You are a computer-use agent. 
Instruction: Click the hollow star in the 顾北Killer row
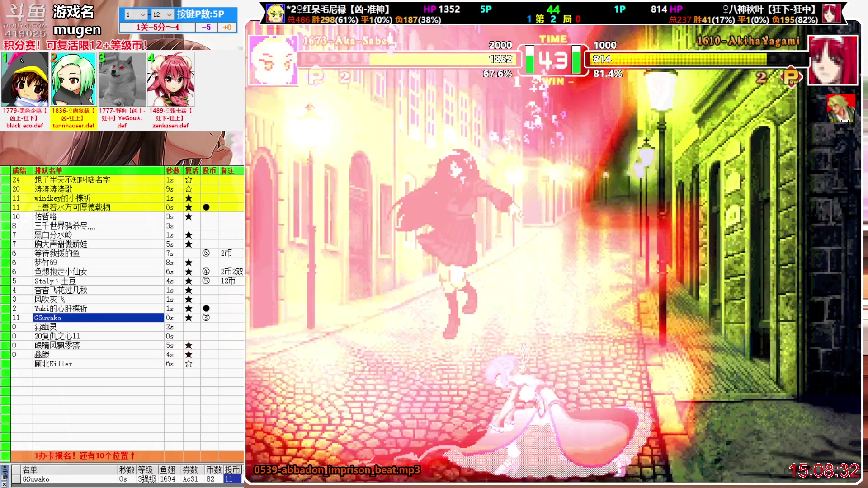click(x=189, y=364)
